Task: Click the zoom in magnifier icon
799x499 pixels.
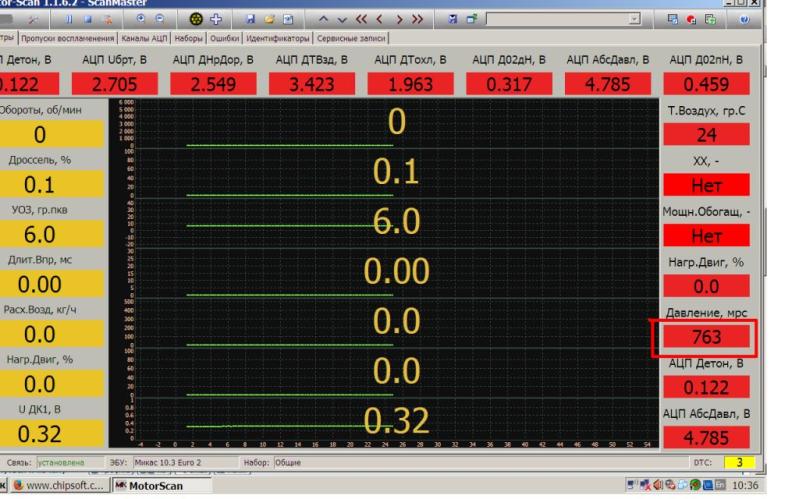Action: (141, 20)
